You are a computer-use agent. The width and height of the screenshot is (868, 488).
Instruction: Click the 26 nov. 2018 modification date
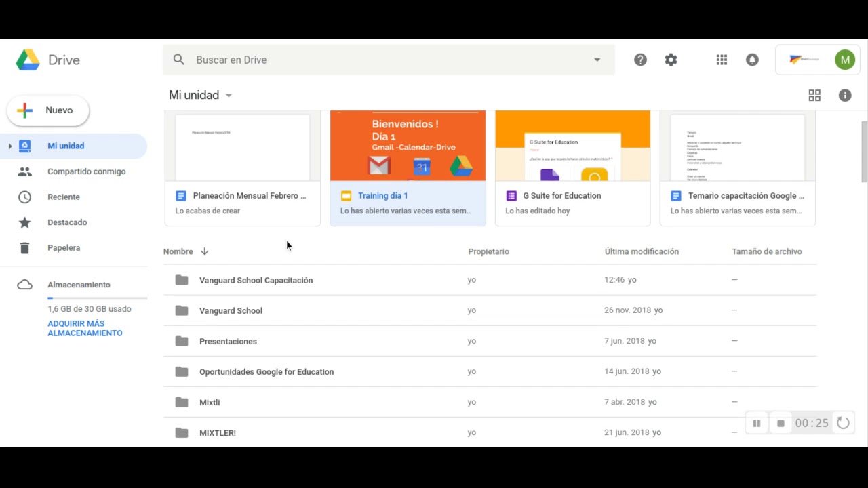(x=628, y=310)
